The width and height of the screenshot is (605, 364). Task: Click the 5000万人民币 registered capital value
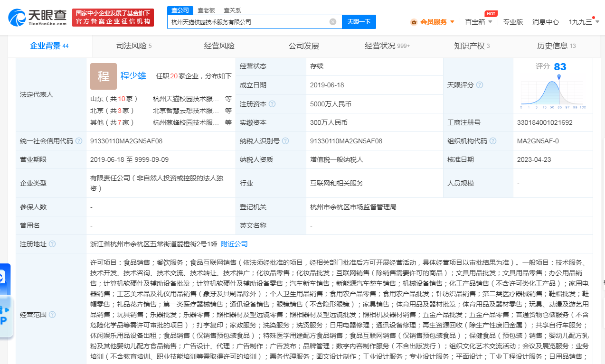pos(331,104)
